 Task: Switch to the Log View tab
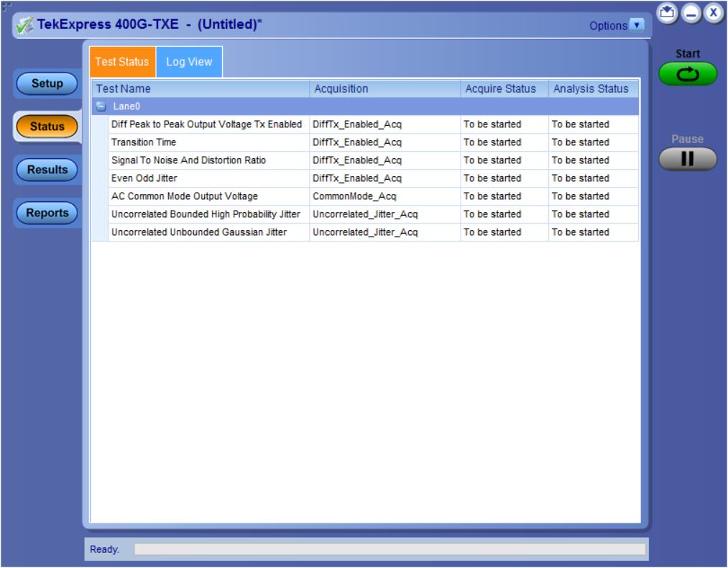pos(189,62)
